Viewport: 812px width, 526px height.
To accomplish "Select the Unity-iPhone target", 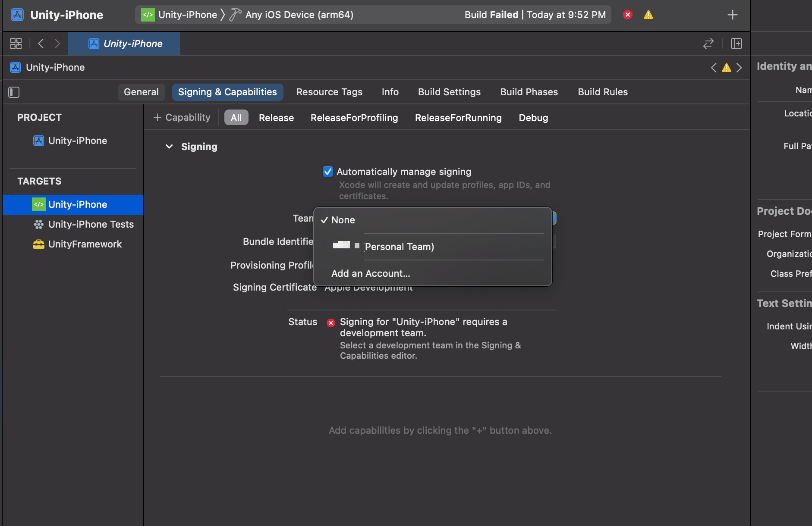I will 73,204.
